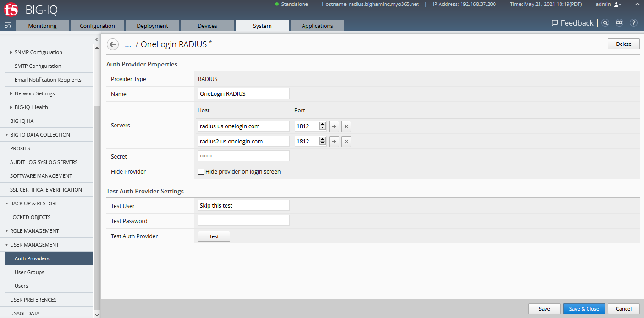Switch to the Monitoring tab
644x318 pixels.
point(42,26)
